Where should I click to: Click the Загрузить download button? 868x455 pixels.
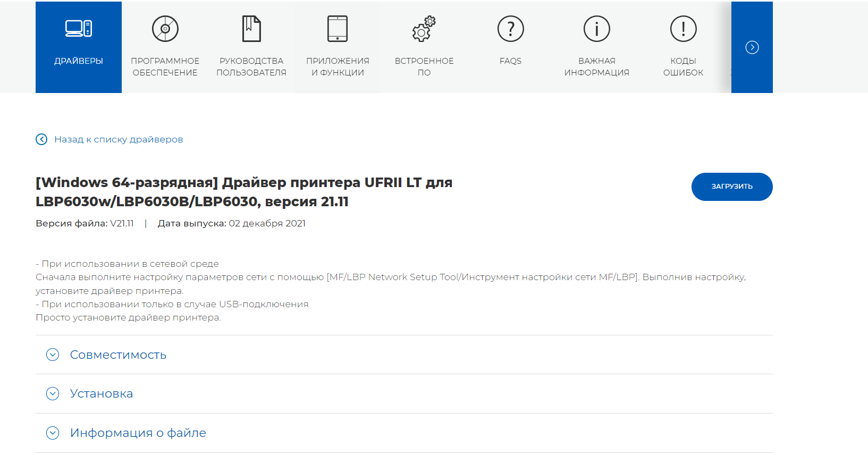[x=732, y=187]
